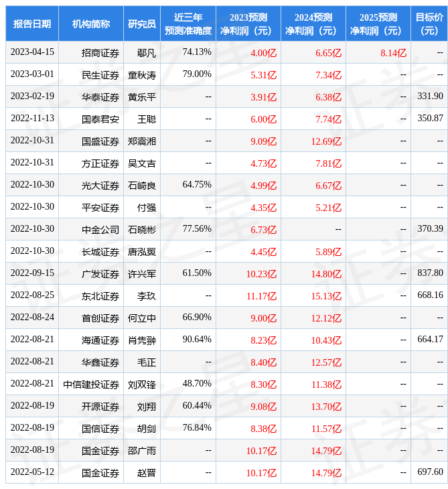The width and height of the screenshot is (448, 489).
Task: Select researcher 王聪
Action: pyautogui.click(x=147, y=119)
